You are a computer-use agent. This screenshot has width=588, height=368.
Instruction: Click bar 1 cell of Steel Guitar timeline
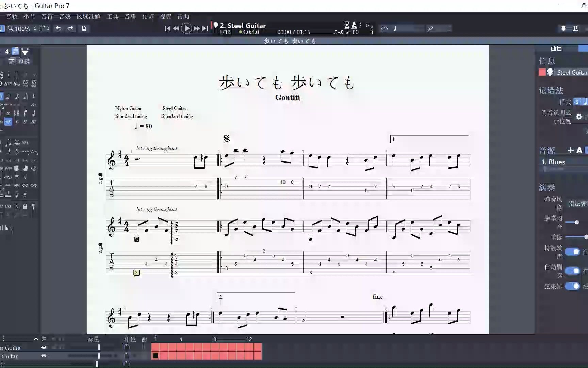click(155, 356)
